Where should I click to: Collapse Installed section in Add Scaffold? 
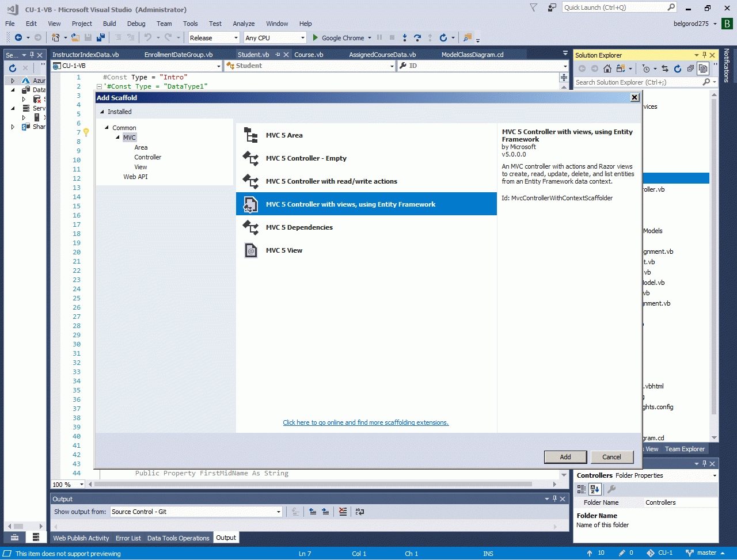click(102, 112)
